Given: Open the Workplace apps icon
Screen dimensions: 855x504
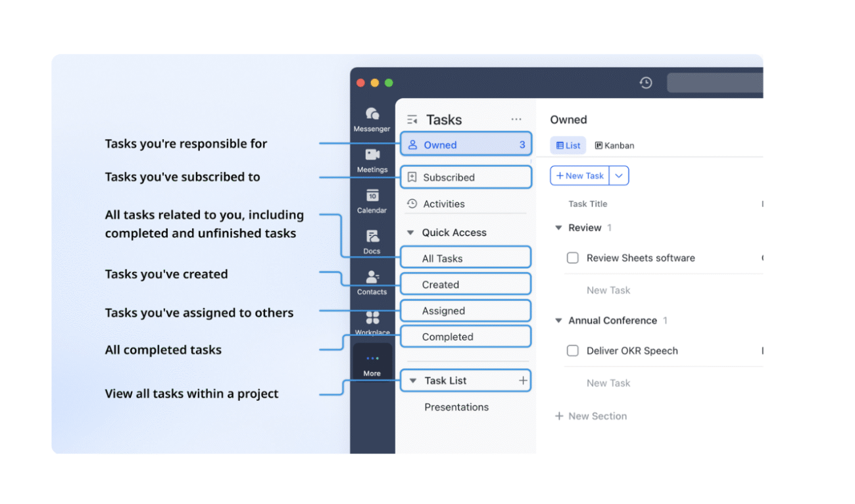Looking at the screenshot, I should pos(372,319).
